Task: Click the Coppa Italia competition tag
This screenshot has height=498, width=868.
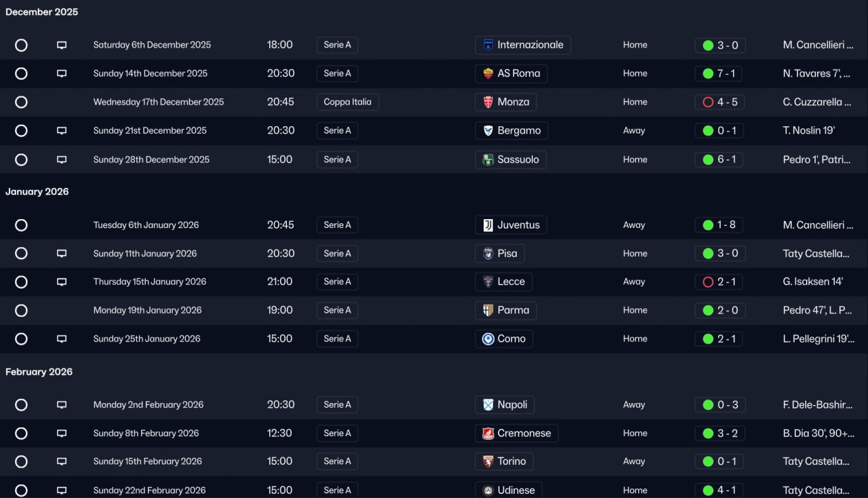Action: click(347, 102)
